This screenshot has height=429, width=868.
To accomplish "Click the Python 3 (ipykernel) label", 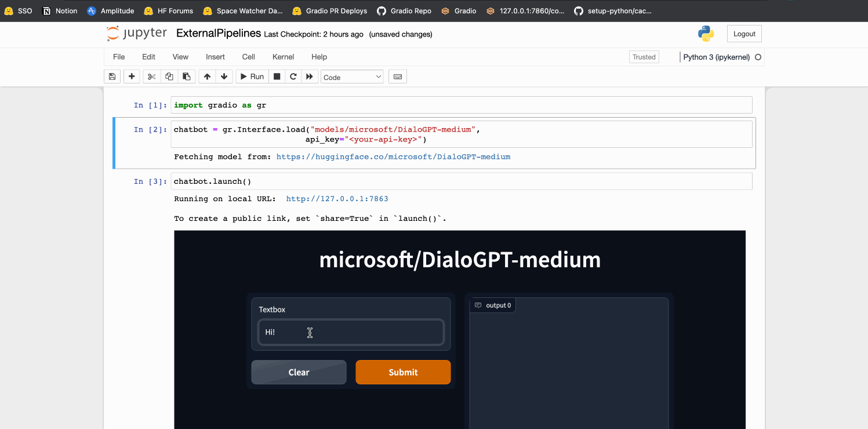I will click(x=717, y=57).
